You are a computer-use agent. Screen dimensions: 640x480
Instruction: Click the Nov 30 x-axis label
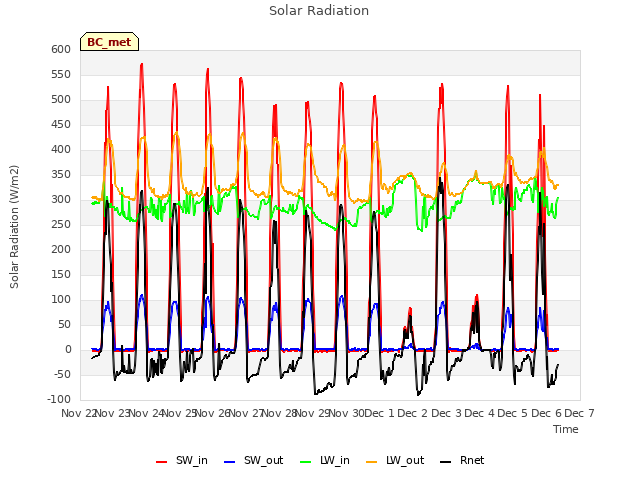[346, 413]
